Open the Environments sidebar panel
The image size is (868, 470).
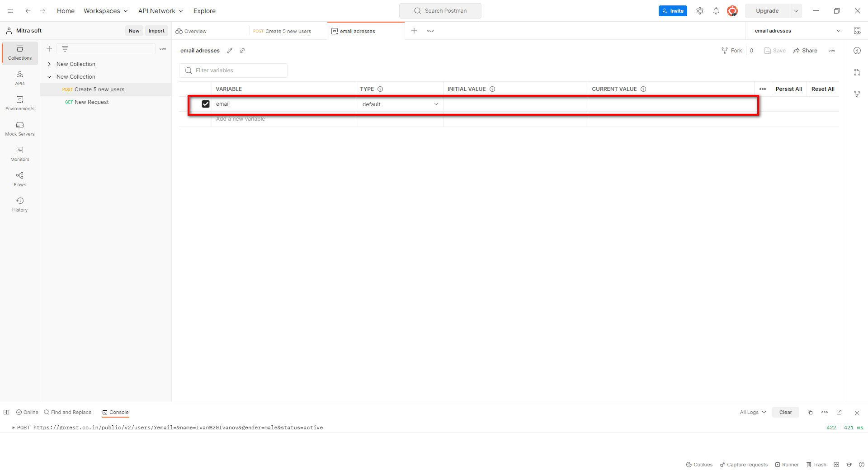20,103
